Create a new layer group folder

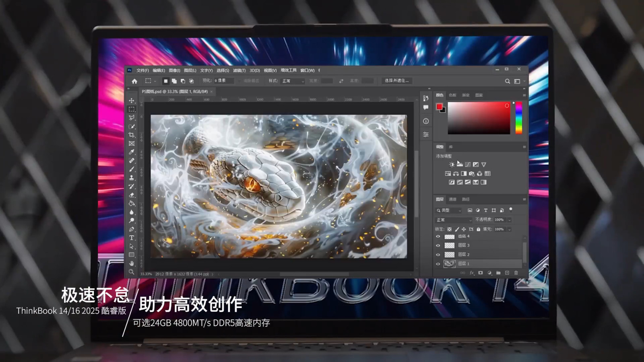point(498,273)
